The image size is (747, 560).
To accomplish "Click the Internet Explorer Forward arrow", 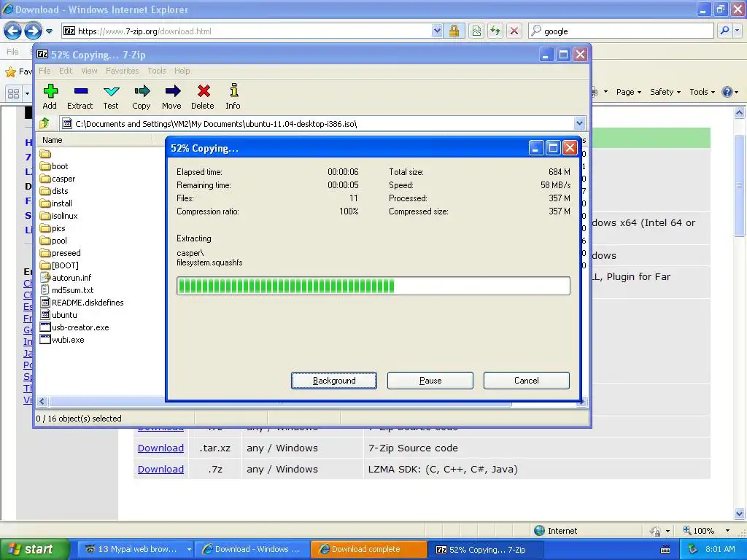I will 32,31.
